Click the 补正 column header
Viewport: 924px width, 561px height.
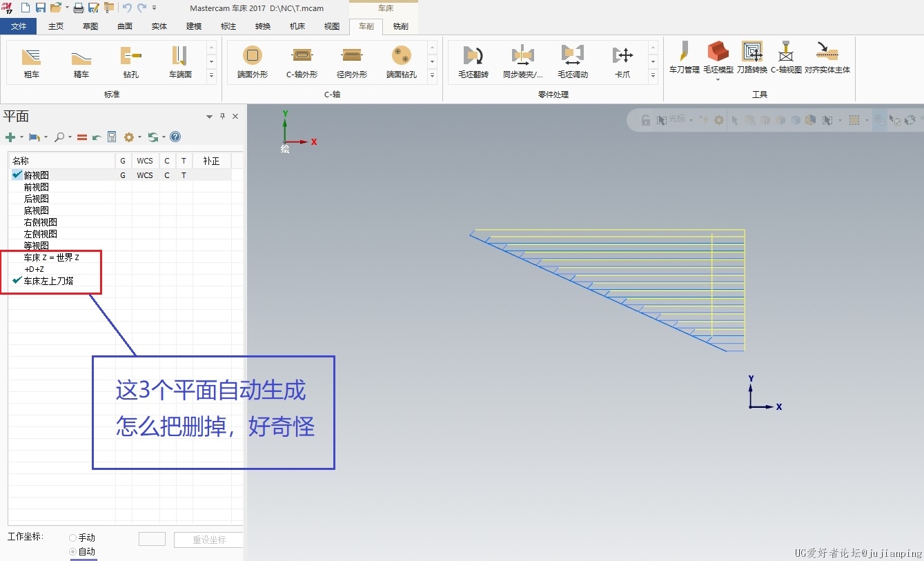211,161
